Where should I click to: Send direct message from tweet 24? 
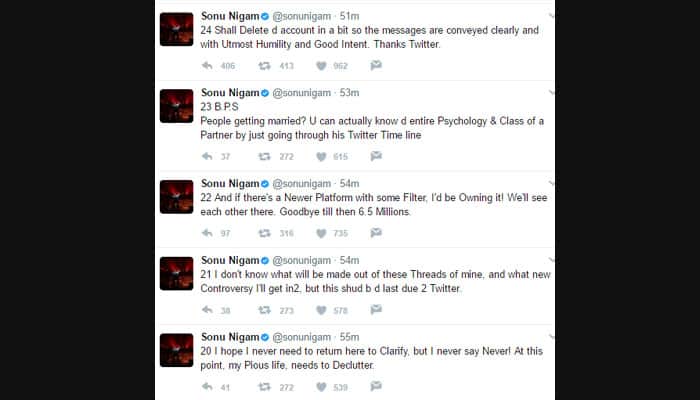376,65
